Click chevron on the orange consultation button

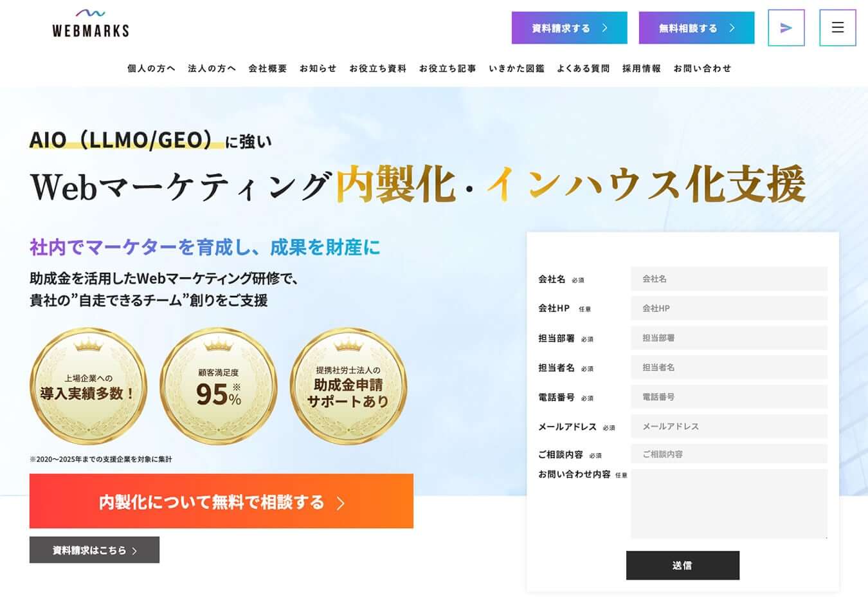(x=341, y=503)
